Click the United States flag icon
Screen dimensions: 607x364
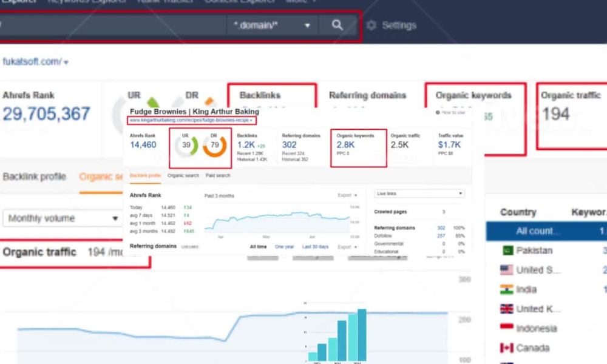[x=506, y=270]
